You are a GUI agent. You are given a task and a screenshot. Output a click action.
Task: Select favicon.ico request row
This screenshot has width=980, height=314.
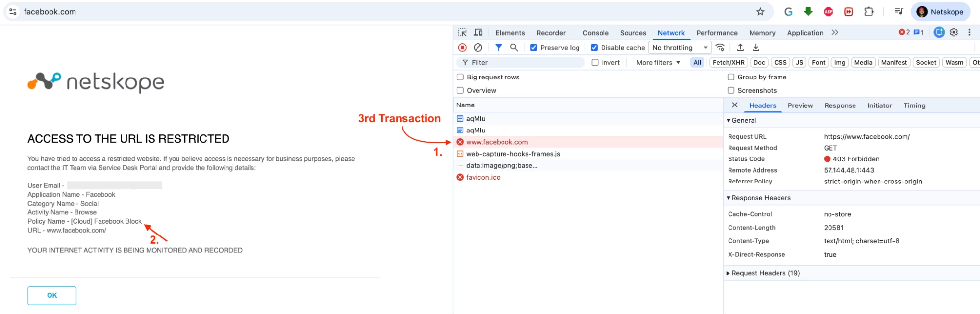pyautogui.click(x=588, y=177)
